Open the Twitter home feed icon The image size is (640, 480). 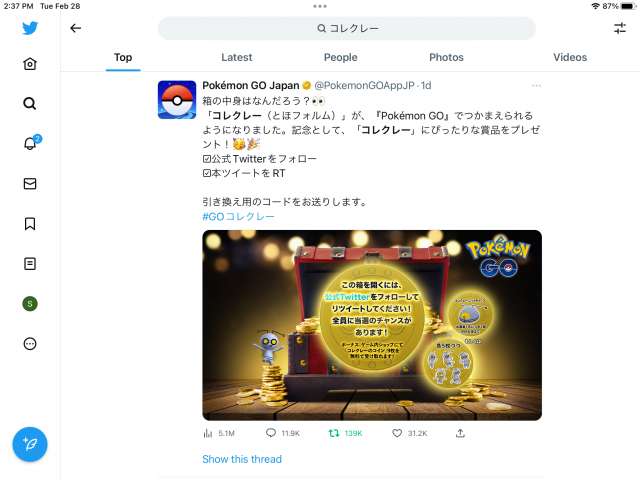tap(30, 64)
